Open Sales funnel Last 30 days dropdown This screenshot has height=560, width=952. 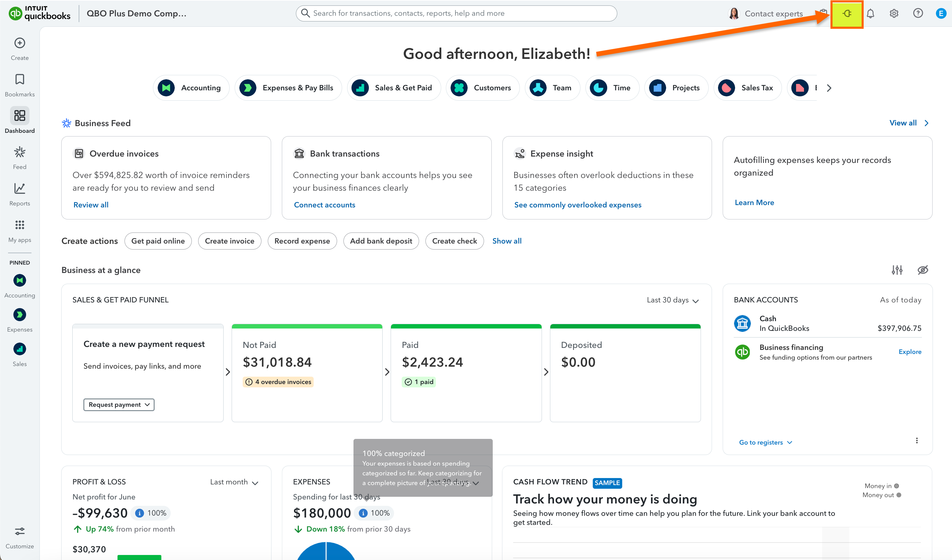point(672,300)
